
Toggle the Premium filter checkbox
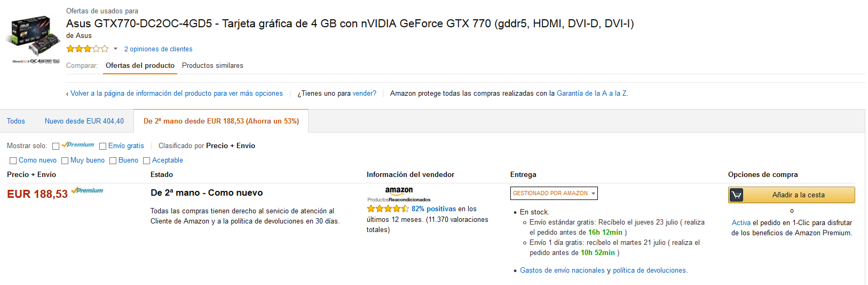pos(56,146)
